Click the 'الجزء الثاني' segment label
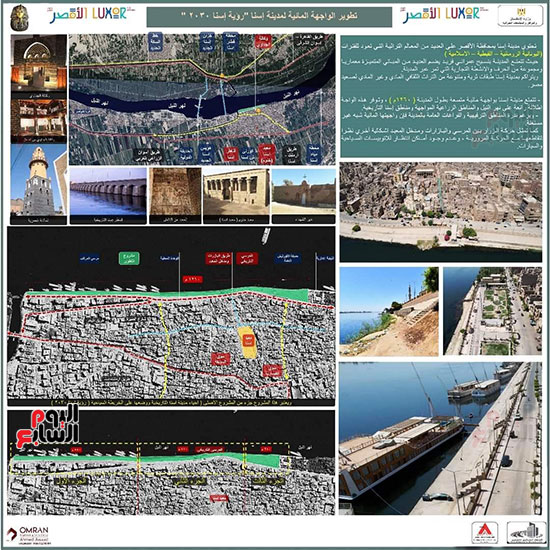Viewport: 550px width, 550px height. [x=190, y=481]
